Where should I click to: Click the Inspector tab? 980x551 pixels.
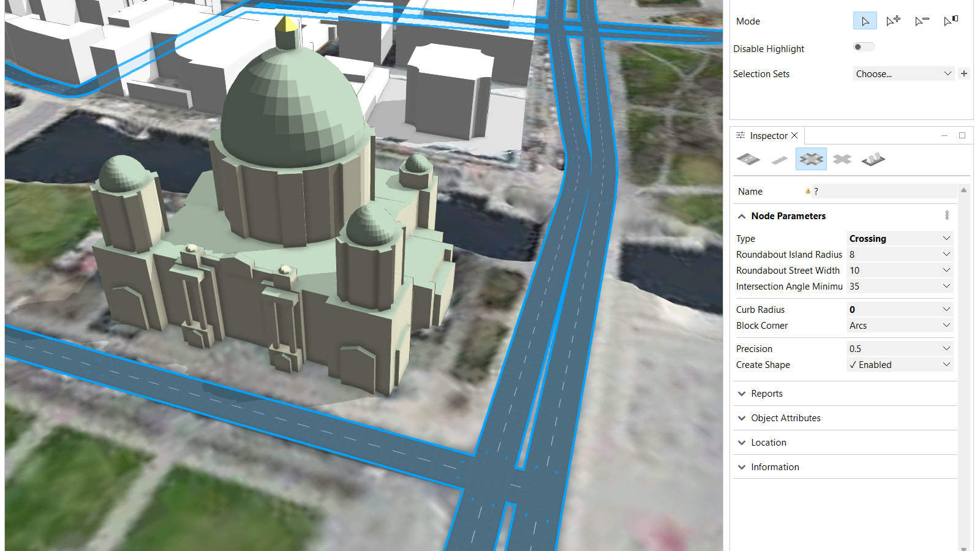[768, 136]
